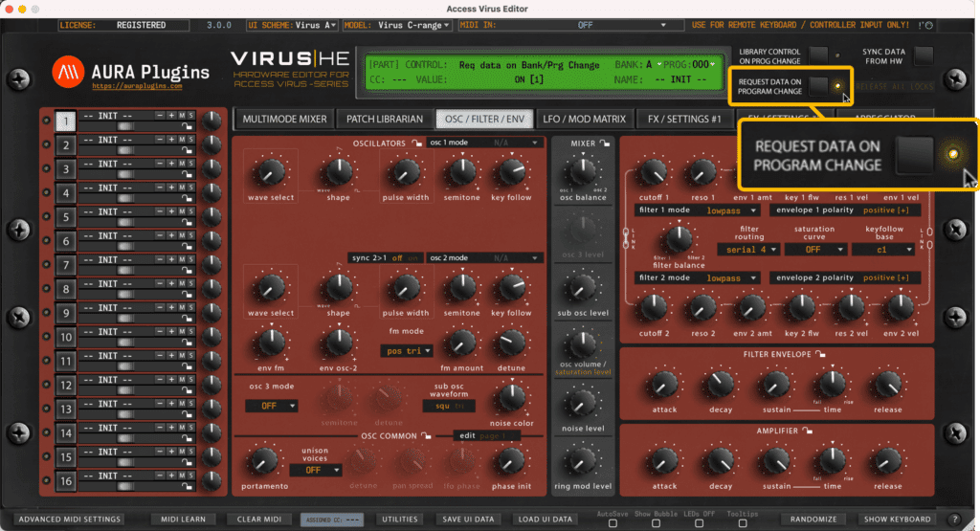The width and height of the screenshot is (980, 531).
Task: Click the plus button on part 4
Action: pyautogui.click(x=171, y=188)
